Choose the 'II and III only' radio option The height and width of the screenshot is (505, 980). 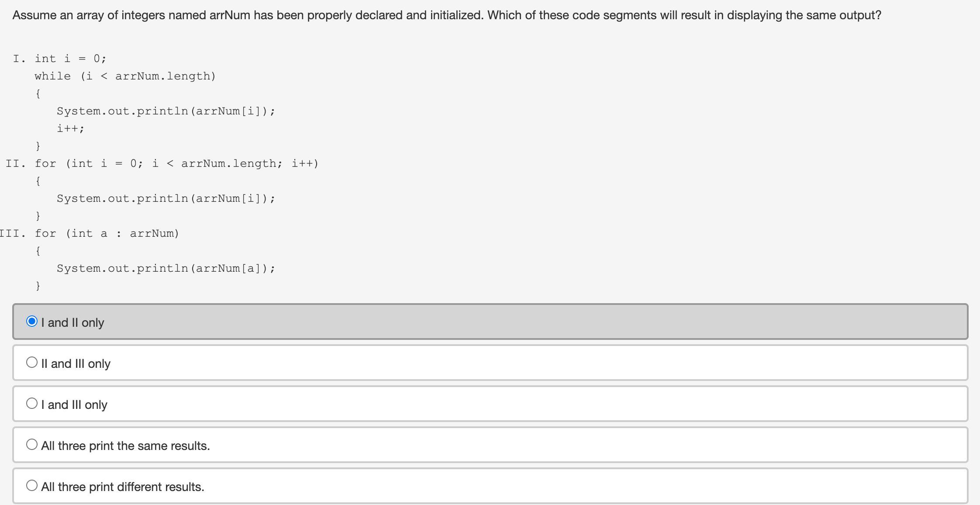coord(32,363)
